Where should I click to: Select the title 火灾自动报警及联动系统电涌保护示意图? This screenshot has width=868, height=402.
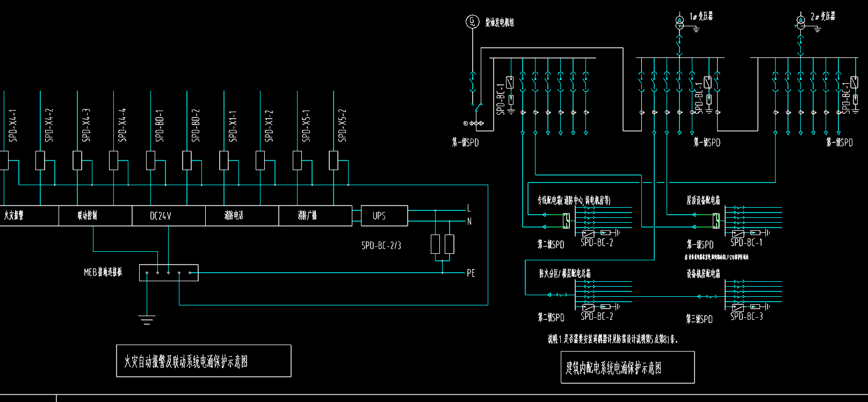[186, 362]
